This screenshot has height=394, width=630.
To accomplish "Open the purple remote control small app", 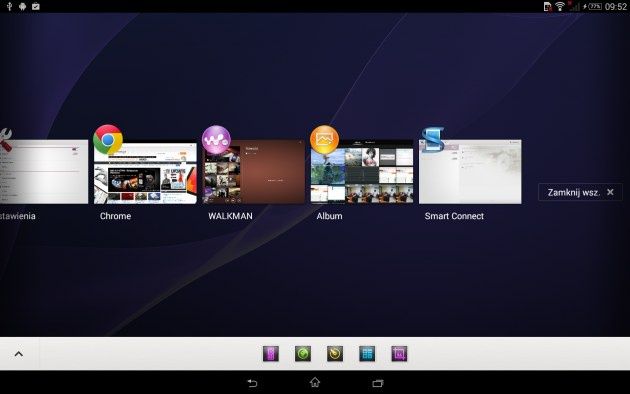I will click(271, 354).
